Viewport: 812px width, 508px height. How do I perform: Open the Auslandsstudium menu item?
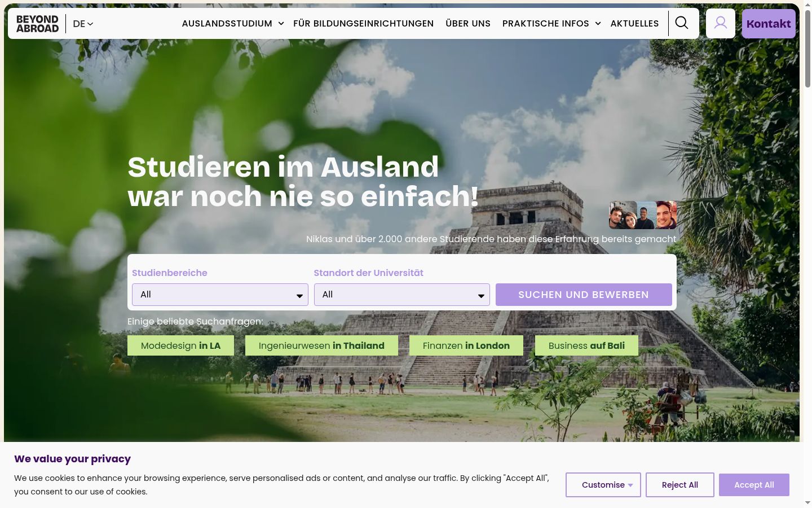(x=227, y=24)
